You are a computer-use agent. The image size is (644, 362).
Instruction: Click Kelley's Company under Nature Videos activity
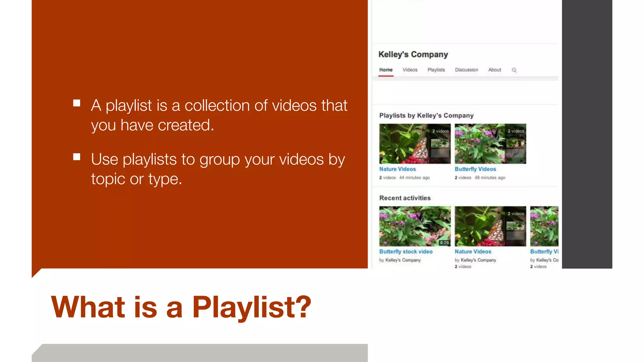point(478,260)
